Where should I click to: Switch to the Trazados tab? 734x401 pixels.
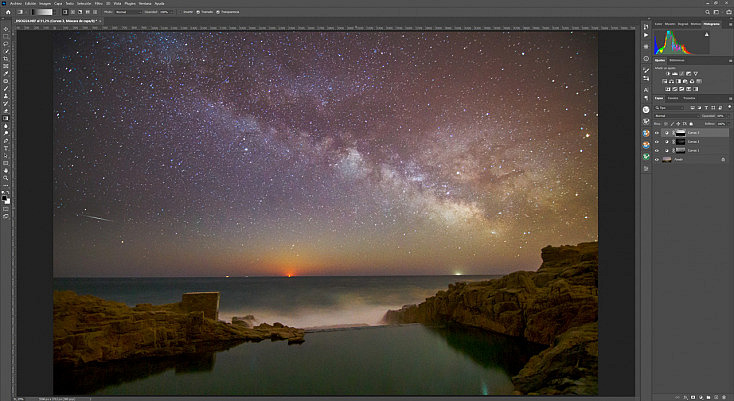pos(689,98)
